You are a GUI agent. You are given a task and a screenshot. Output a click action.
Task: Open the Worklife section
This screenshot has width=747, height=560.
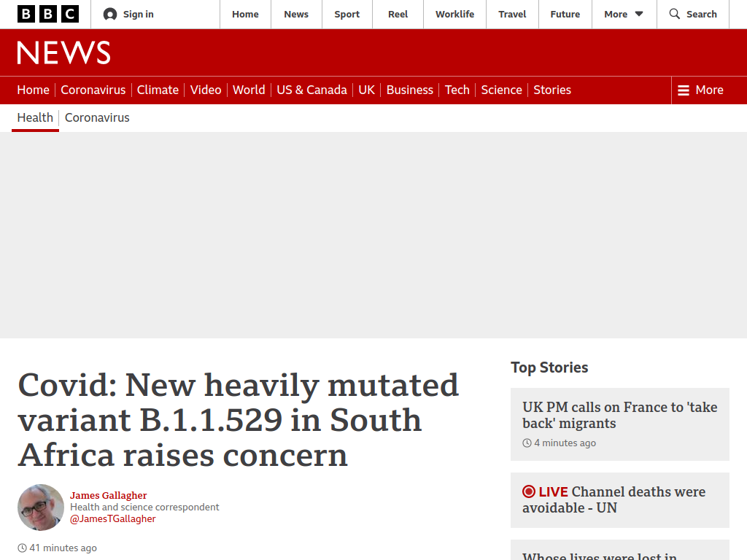click(455, 15)
